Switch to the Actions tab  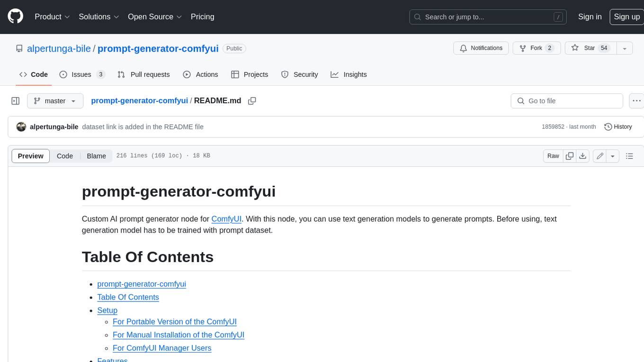(x=200, y=74)
